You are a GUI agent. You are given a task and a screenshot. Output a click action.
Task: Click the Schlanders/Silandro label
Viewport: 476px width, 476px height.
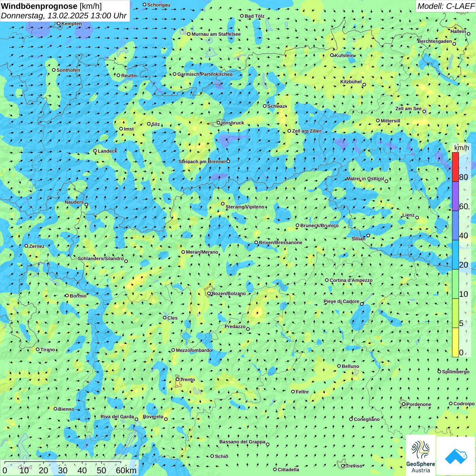(x=101, y=258)
